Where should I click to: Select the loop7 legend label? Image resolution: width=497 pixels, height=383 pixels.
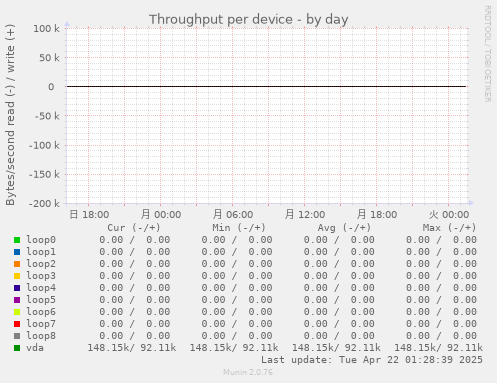(41, 324)
